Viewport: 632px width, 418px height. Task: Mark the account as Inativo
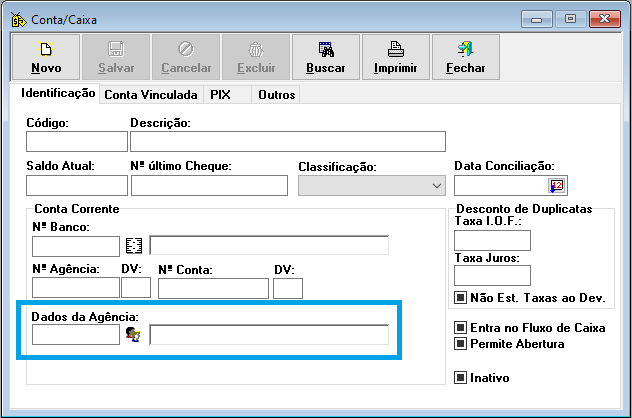pos(461,378)
